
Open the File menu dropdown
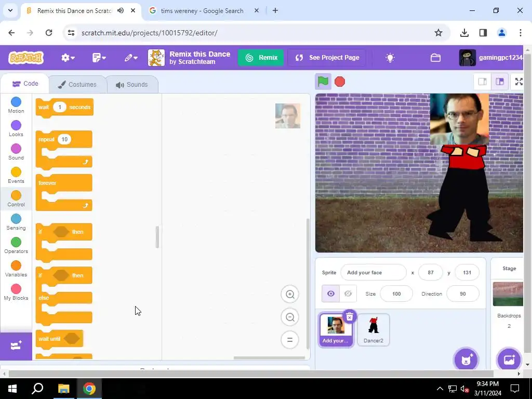pyautogui.click(x=99, y=58)
